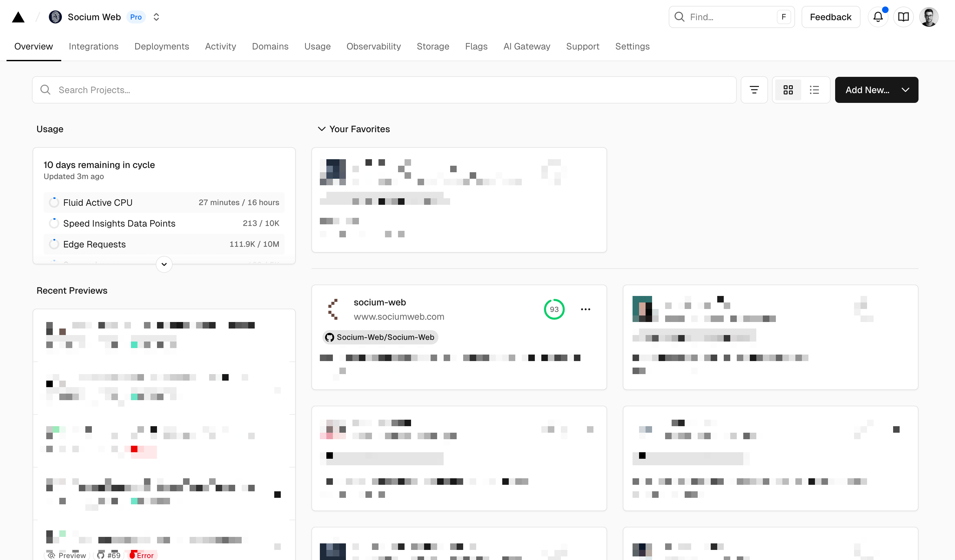This screenshot has height=560, width=955.
Task: Switch to the Deployments tab
Action: [x=162, y=46]
